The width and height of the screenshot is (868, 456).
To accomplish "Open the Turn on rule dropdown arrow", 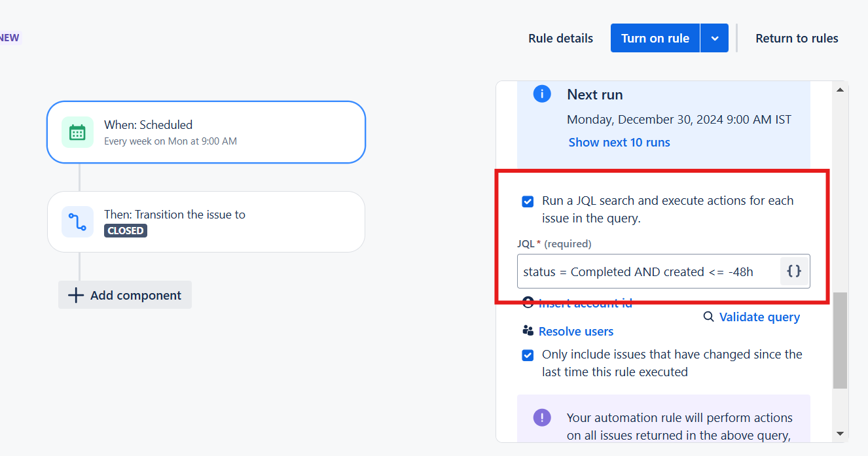I will (714, 37).
